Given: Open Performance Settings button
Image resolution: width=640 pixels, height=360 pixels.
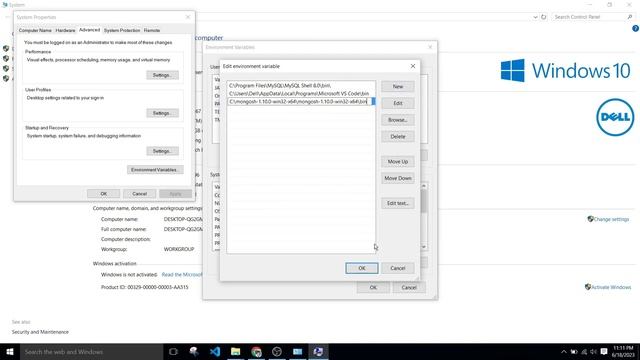Looking at the screenshot, I should point(162,75).
